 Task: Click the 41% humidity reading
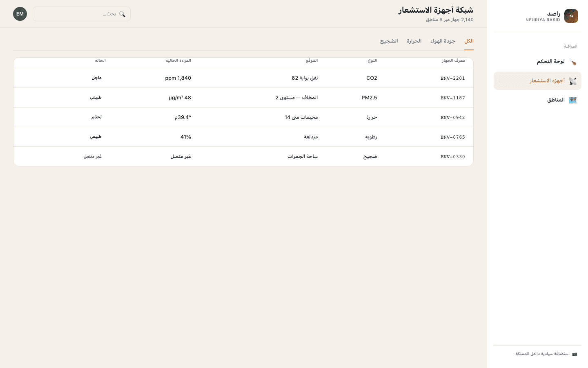click(x=186, y=137)
